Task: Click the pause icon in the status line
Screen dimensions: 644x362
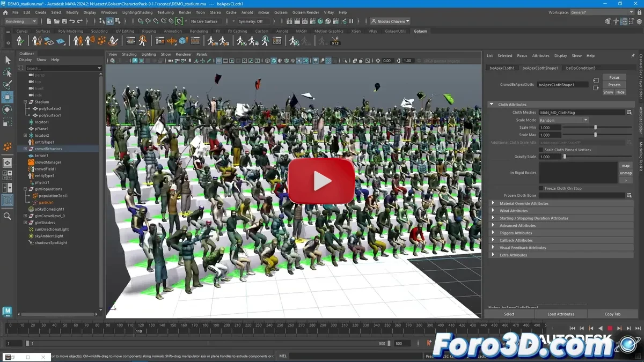Action: pyautogui.click(x=352, y=21)
